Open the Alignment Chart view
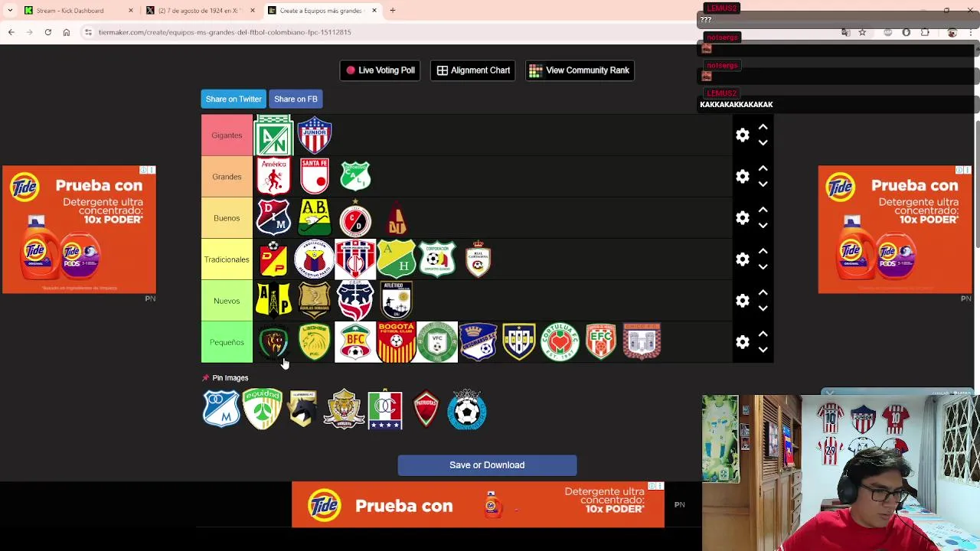This screenshot has width=980, height=551. pos(472,70)
